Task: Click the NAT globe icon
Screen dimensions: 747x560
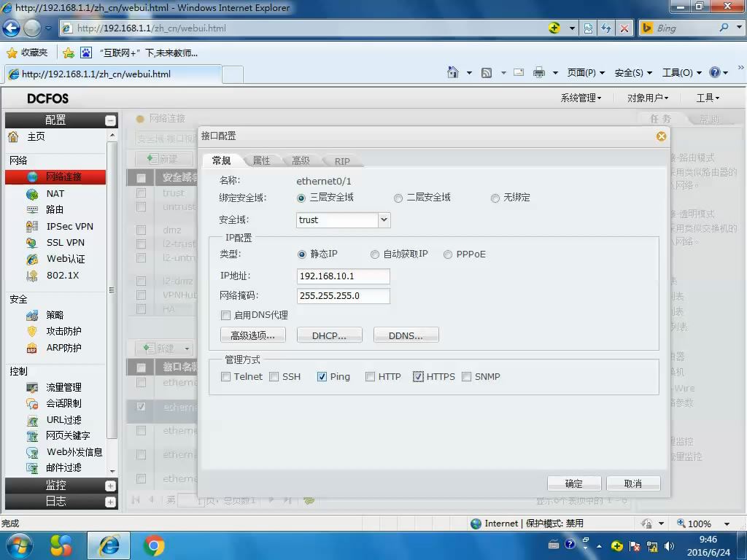Action: pyautogui.click(x=32, y=194)
